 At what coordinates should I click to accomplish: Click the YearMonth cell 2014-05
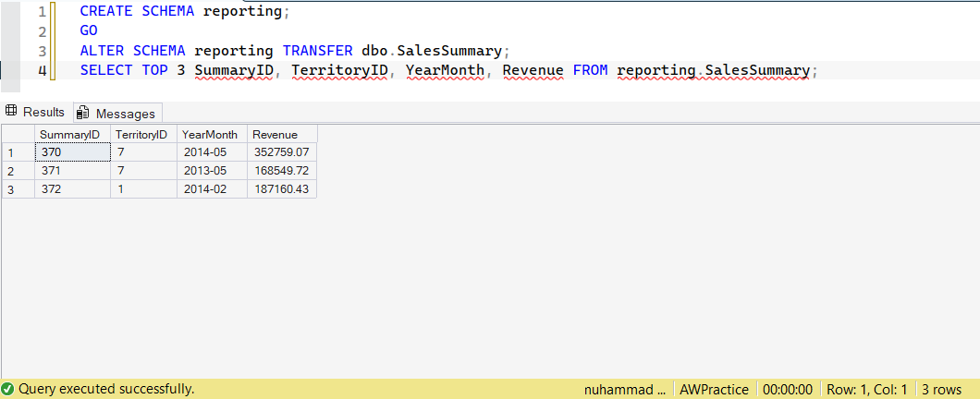coord(212,152)
